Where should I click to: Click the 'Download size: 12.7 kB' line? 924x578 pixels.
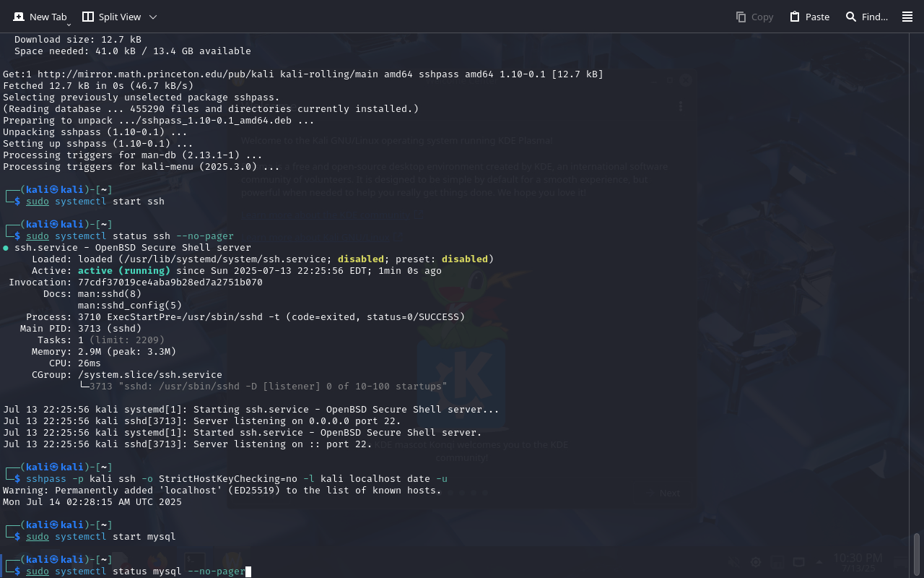(78, 40)
